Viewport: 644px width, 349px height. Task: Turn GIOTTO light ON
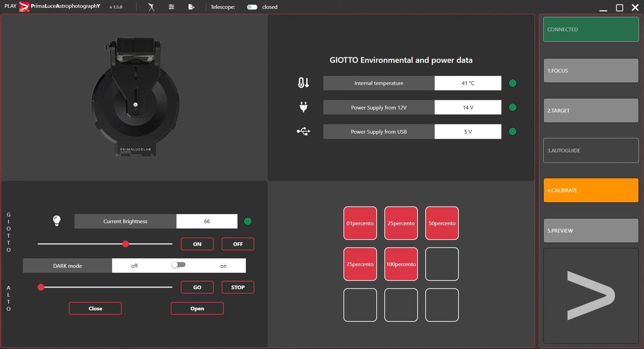point(197,244)
